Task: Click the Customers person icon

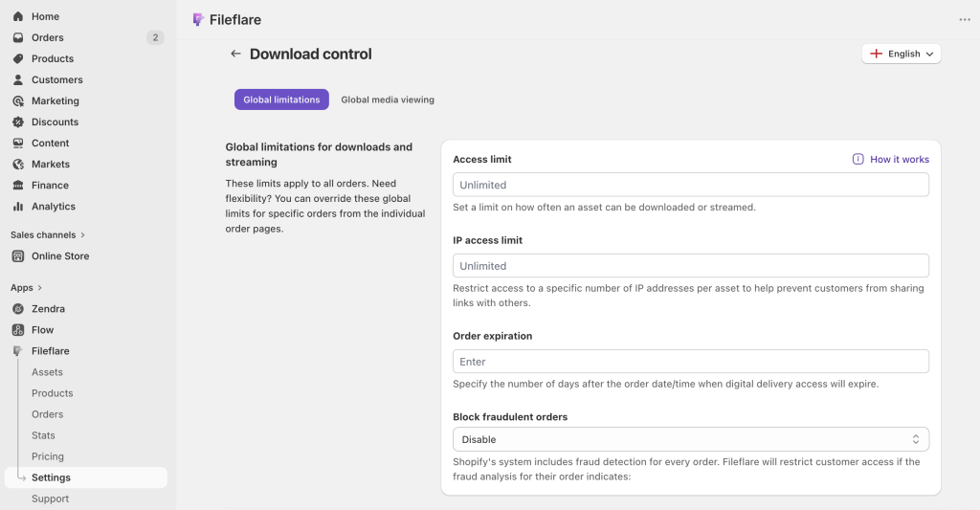Action: tap(18, 80)
